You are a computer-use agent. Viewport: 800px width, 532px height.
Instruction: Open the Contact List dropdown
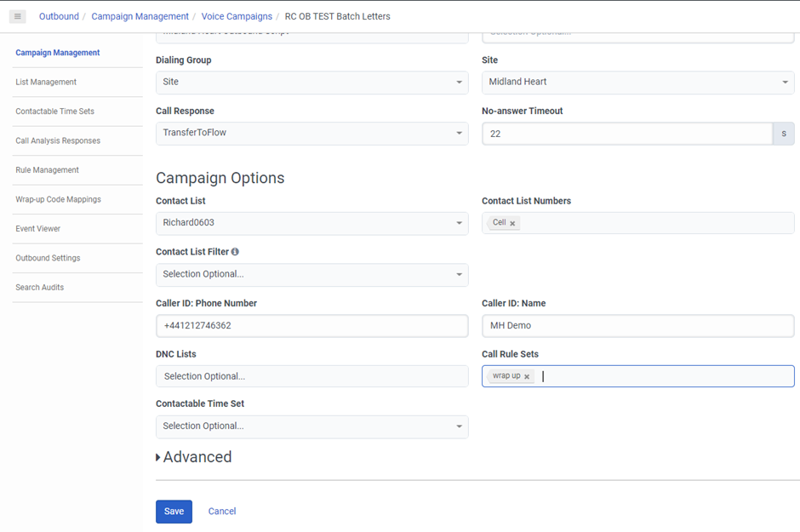[x=311, y=223]
